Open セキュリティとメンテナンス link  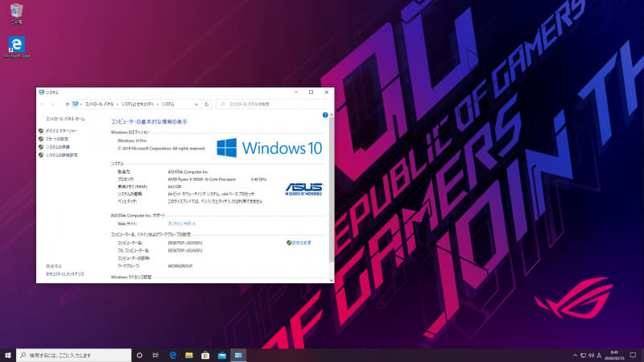(x=65, y=274)
